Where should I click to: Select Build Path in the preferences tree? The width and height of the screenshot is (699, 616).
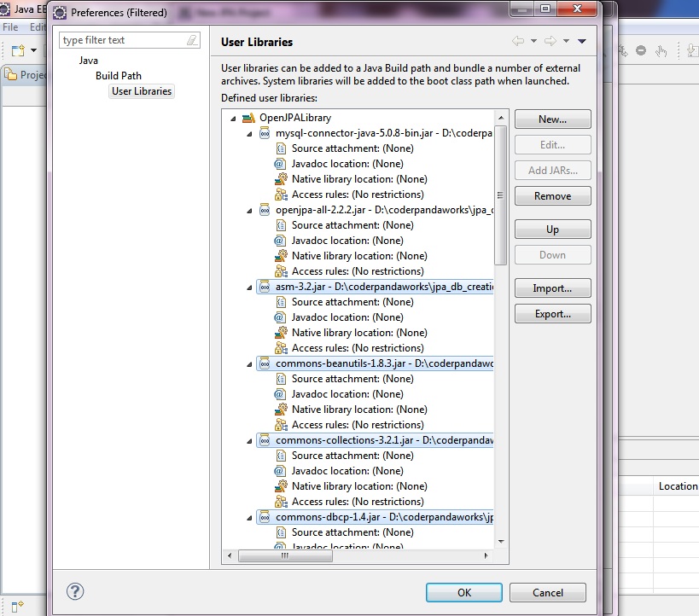coord(119,76)
